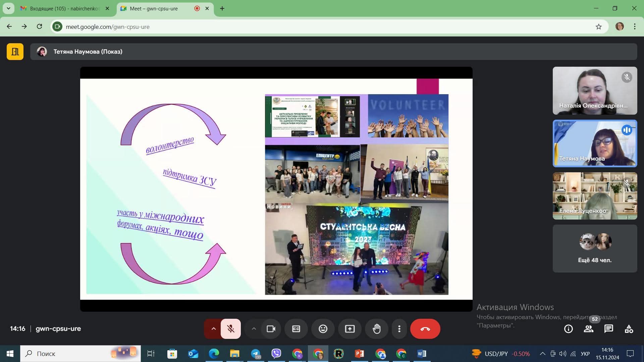This screenshot has height=362, width=644.
Task: Click the present screen icon
Action: [350, 329]
